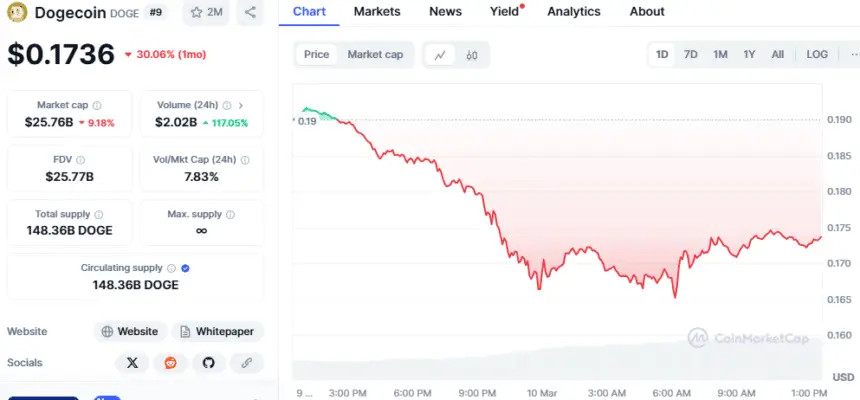Open the Analytics tab
Viewport: 860px width, 400px height.
[x=574, y=12]
